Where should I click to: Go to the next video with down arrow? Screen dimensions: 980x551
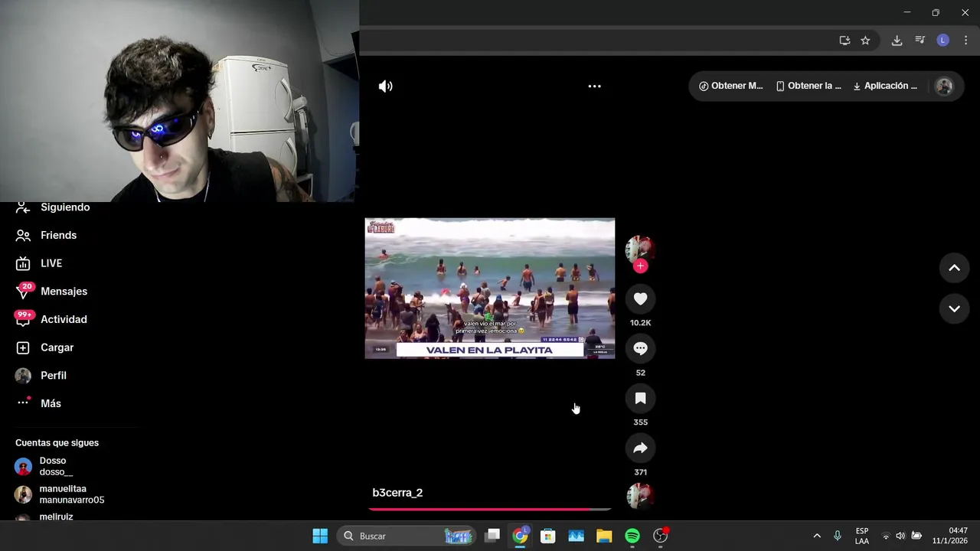pyautogui.click(x=954, y=309)
